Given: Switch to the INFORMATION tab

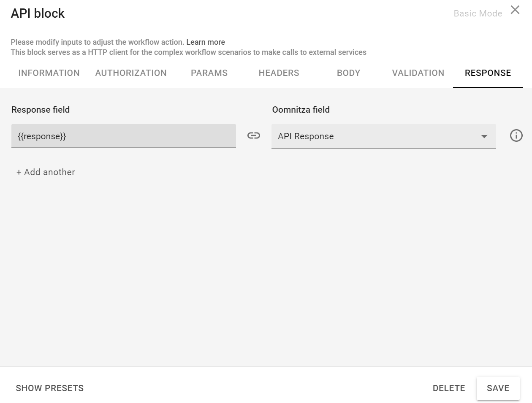Looking at the screenshot, I should (x=49, y=73).
